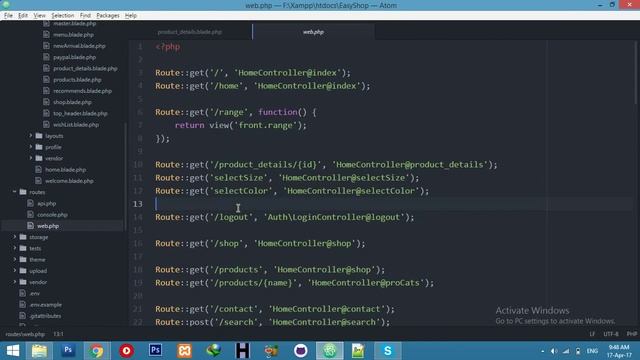Open the dark Photoshop icon in taskbar
The height and width of the screenshot is (360, 640).
pos(155,351)
